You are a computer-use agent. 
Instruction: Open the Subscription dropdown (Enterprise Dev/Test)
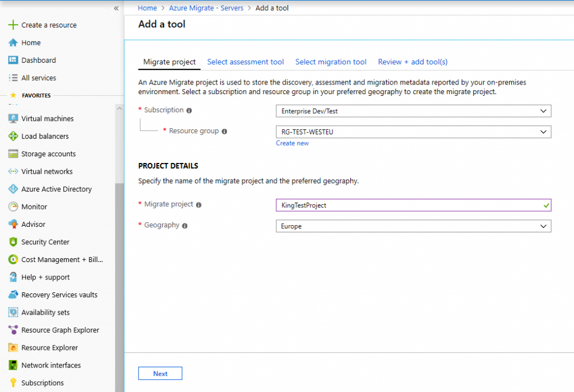click(x=413, y=111)
